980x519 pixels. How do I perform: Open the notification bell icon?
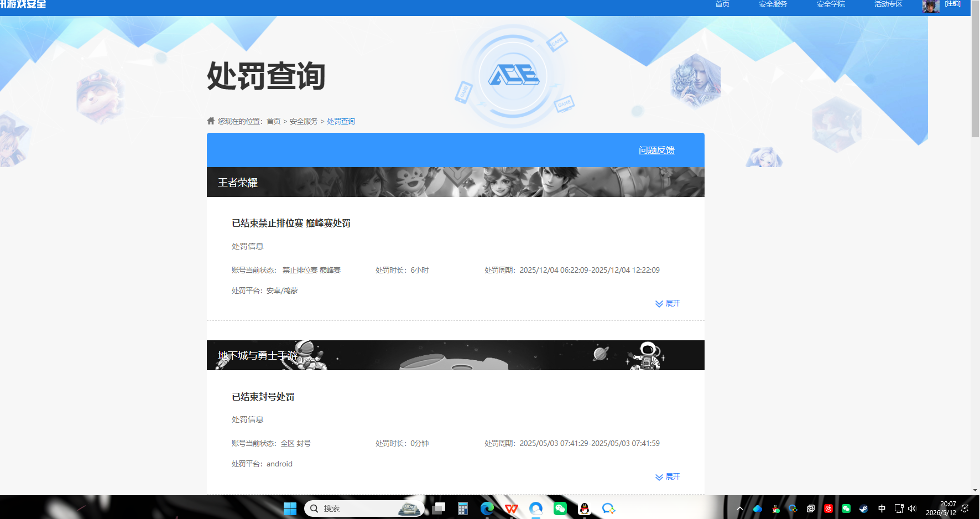point(965,508)
